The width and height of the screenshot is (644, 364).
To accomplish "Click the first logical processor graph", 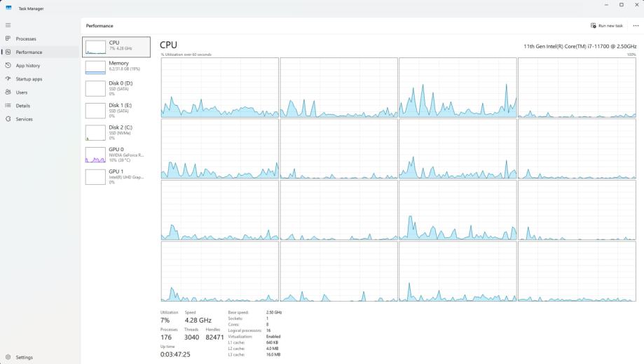I will (x=220, y=87).
